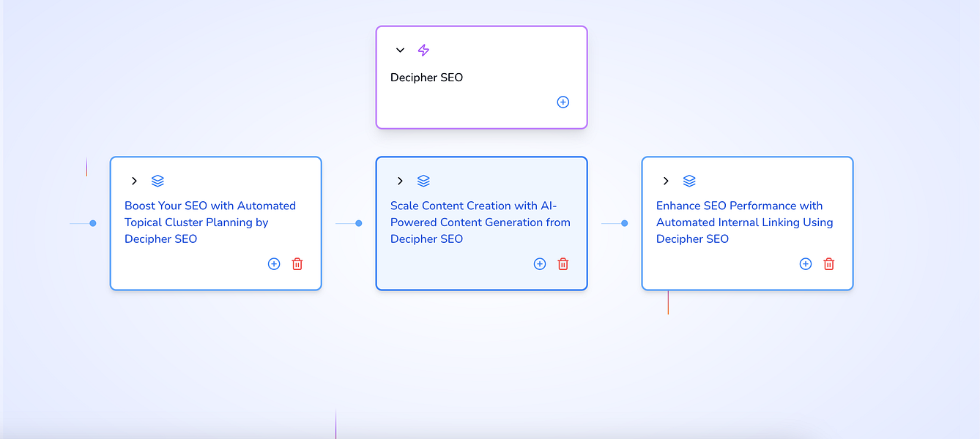Expand the Boost Your SEO card chevron
The image size is (980, 439).
[x=134, y=181]
